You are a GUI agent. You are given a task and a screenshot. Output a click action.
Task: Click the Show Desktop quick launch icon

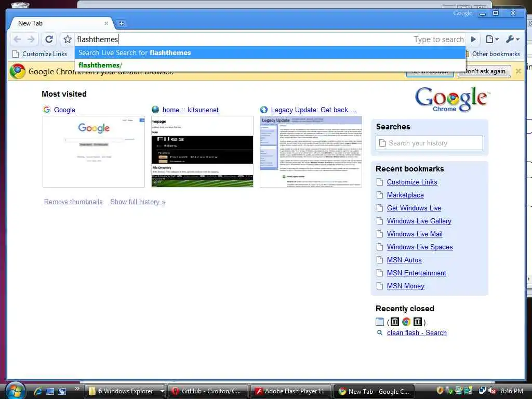point(50,391)
